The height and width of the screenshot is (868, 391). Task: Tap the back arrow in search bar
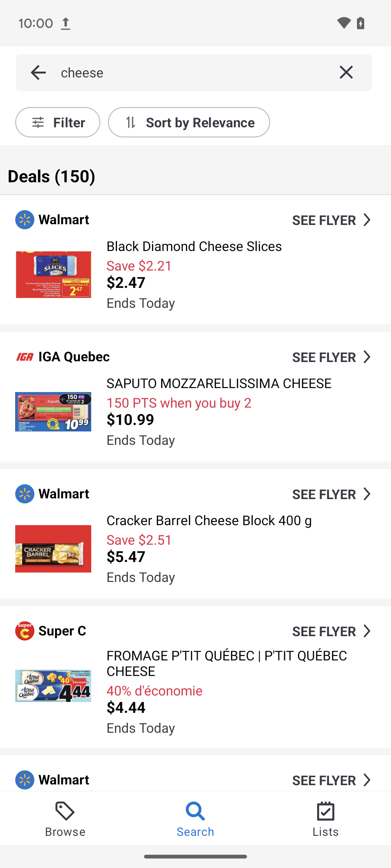(x=38, y=73)
